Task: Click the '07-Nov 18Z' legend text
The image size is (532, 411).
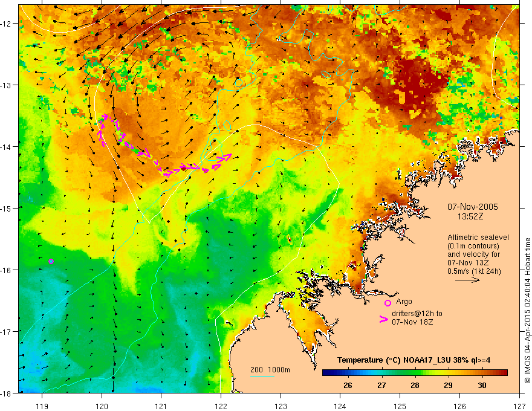Action: point(412,322)
